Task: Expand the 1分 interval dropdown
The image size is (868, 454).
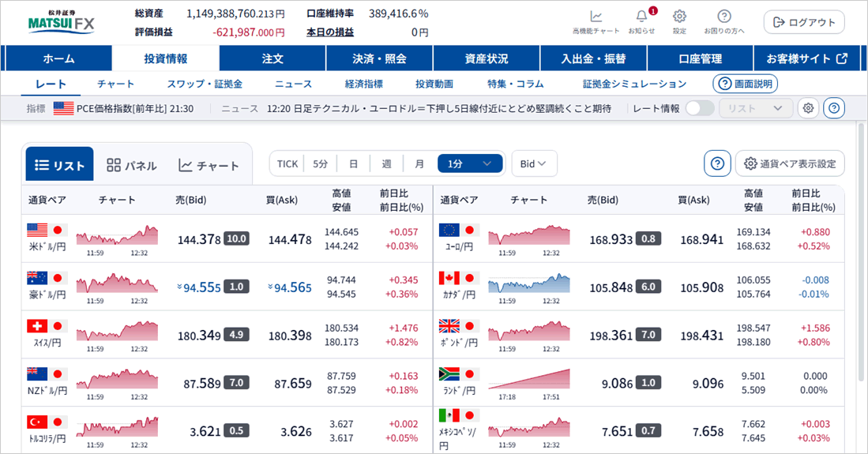Action: pyautogui.click(x=470, y=164)
